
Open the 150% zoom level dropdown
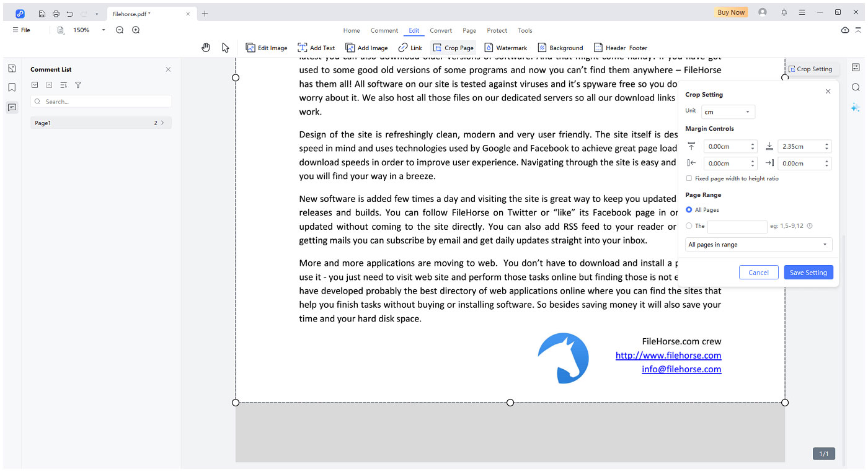103,30
